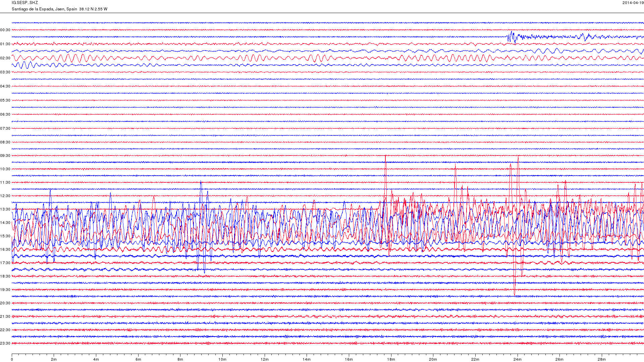
Task: Click the Santiago de la Espada location text
Action: click(x=59, y=9)
